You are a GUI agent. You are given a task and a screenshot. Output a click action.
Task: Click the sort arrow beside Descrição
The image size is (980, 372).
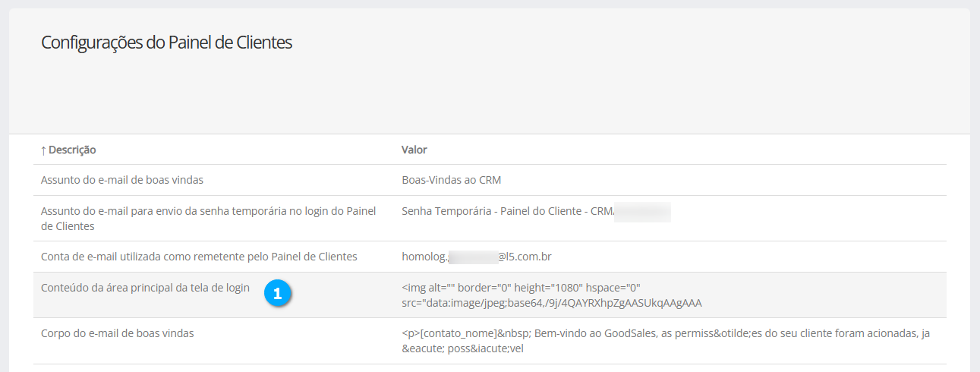43,150
